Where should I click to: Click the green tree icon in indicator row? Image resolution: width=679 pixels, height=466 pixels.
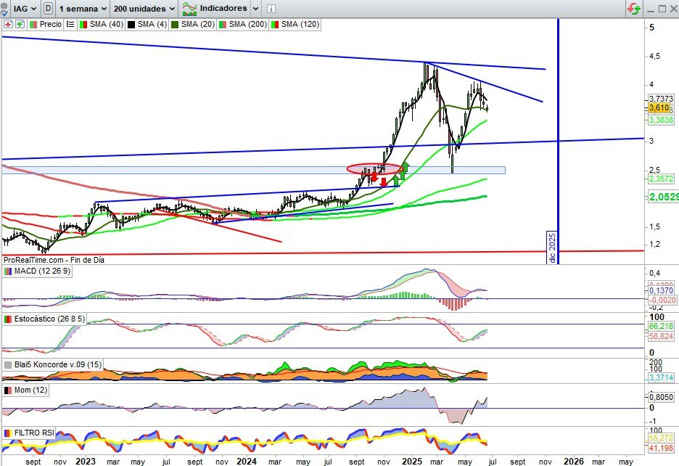click(x=20, y=25)
